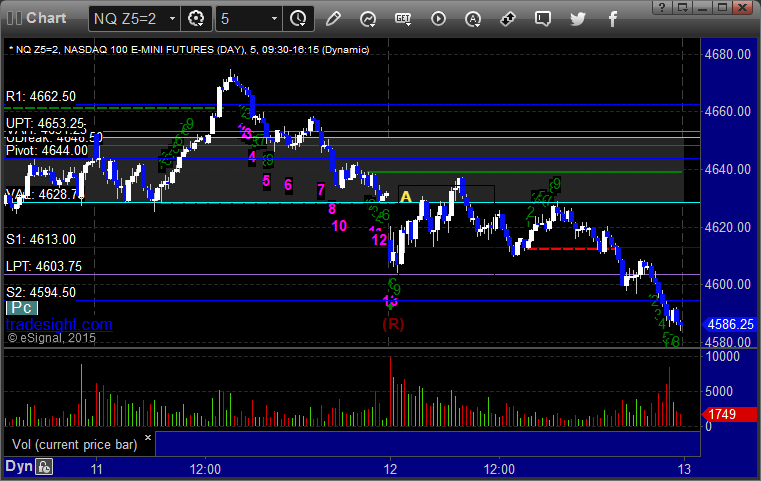The image size is (761, 481).
Task: Click into the NQ Z5=2 symbol field
Action: click(x=128, y=19)
